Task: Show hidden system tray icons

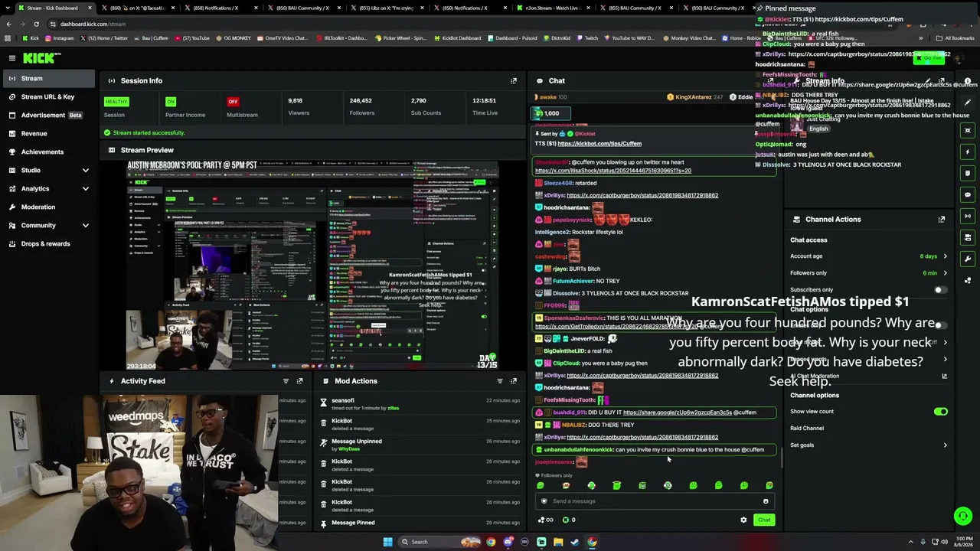Action: coord(910,542)
